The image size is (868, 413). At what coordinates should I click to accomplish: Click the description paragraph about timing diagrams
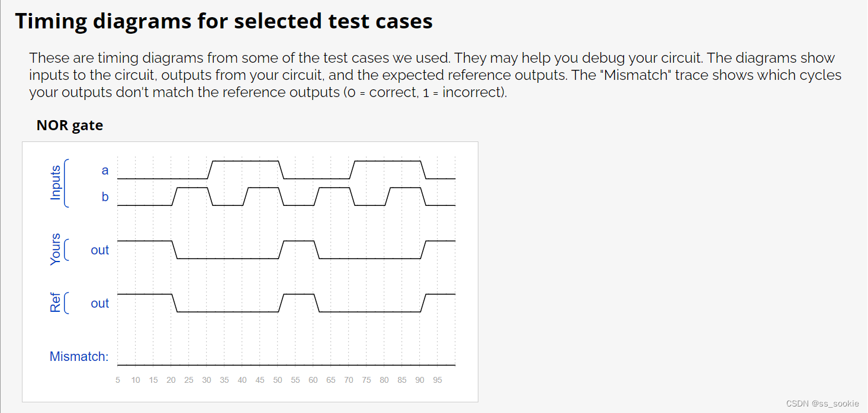tap(435, 75)
